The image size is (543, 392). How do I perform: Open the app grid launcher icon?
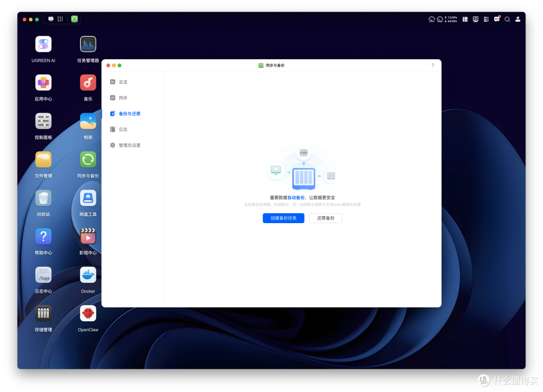[60, 19]
